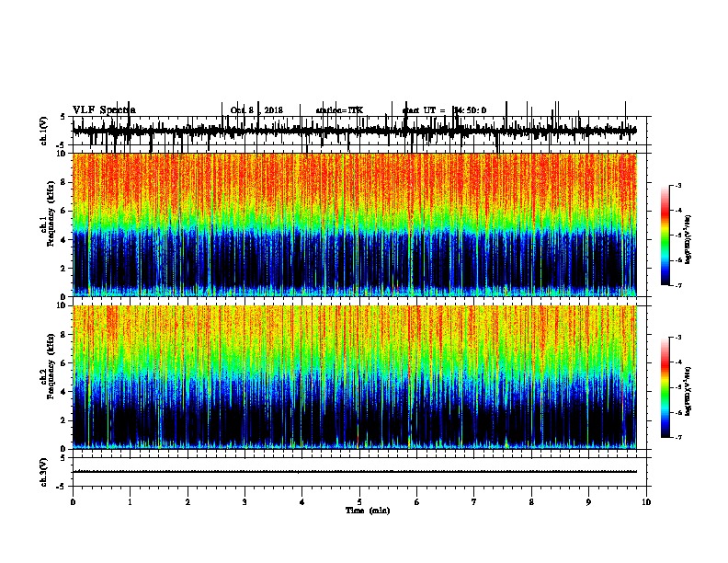Viewport: 728px width, 563px height.
Task: Click the "4" kHz tick of ch.1 spectrogram
Action: point(64,240)
